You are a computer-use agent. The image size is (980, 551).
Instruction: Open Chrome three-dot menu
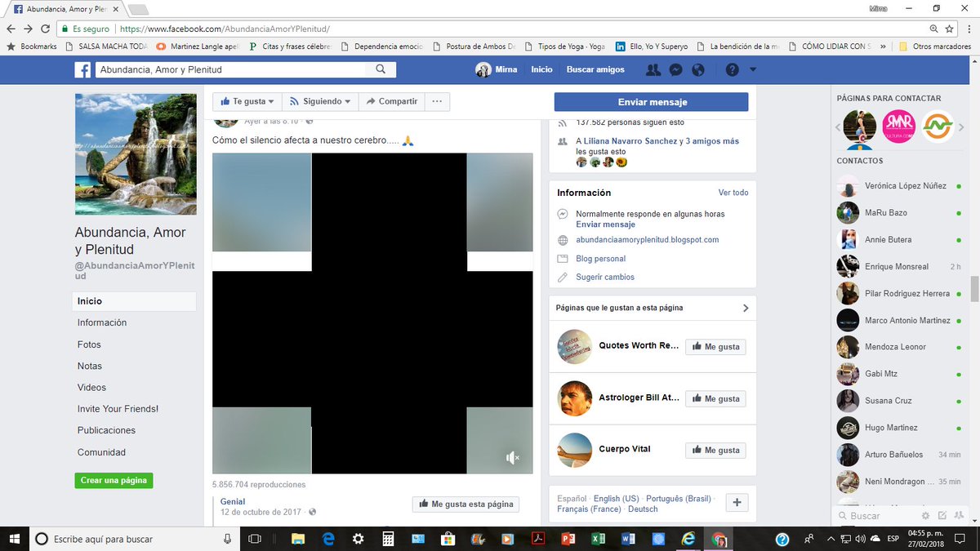[968, 28]
